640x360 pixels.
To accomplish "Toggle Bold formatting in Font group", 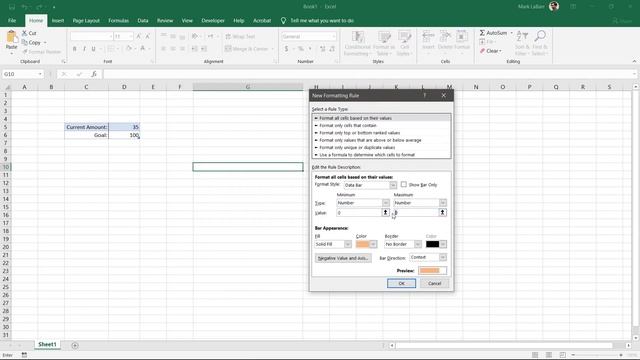I will point(74,49).
